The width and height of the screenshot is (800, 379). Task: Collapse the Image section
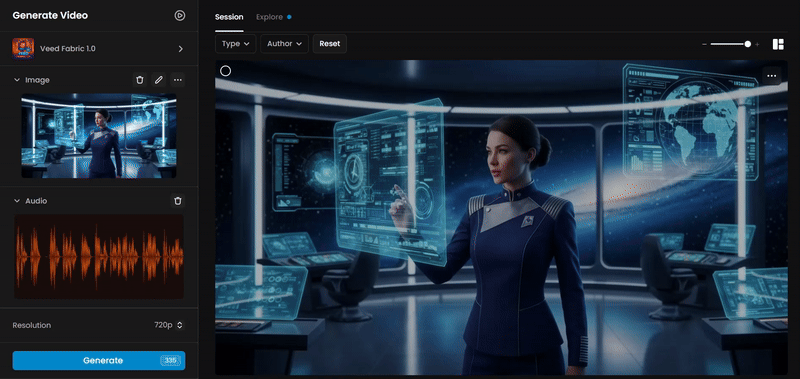(x=17, y=80)
